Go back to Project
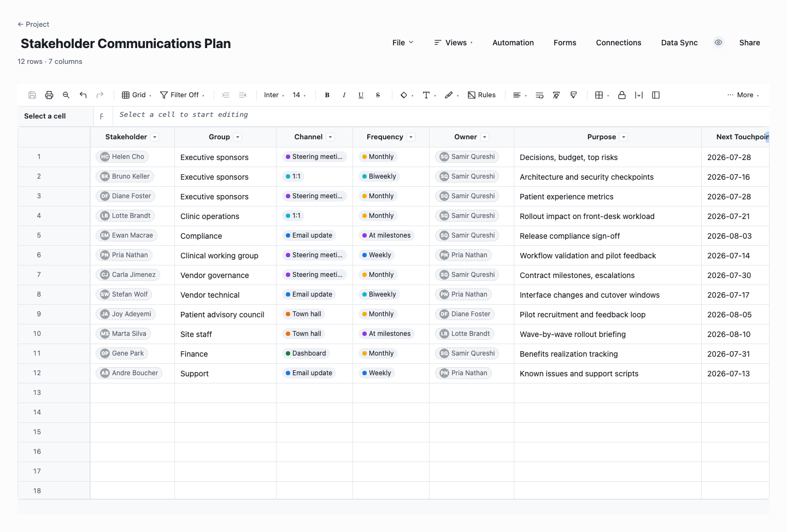 pos(33,24)
